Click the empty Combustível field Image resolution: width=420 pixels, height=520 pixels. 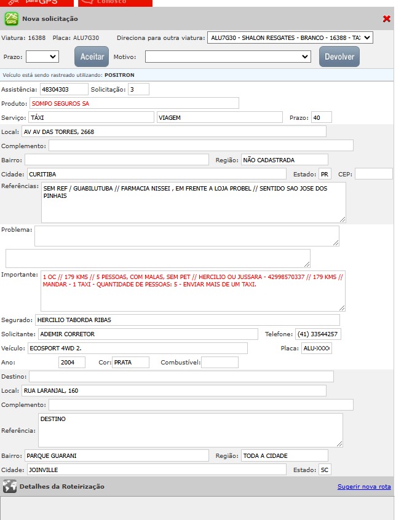coord(220,362)
